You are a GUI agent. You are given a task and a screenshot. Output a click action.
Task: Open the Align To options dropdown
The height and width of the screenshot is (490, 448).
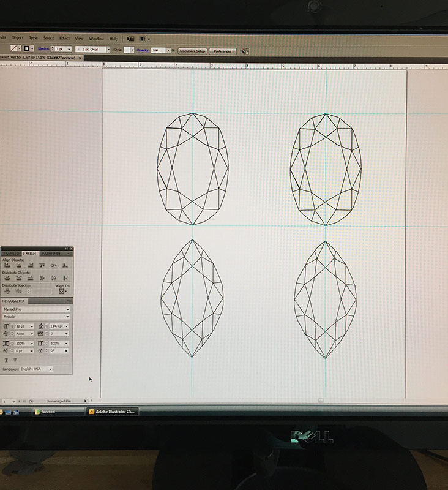pyautogui.click(x=62, y=292)
